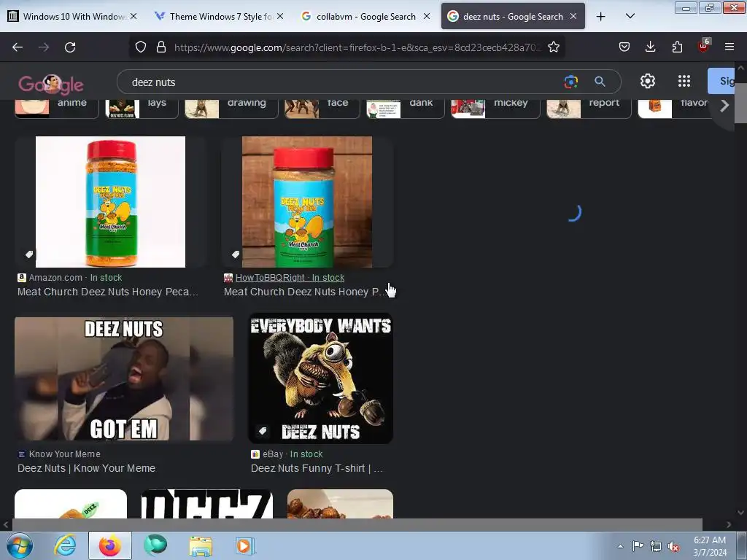The width and height of the screenshot is (747, 560).
Task: Save page to Pocket
Action: [x=624, y=47]
